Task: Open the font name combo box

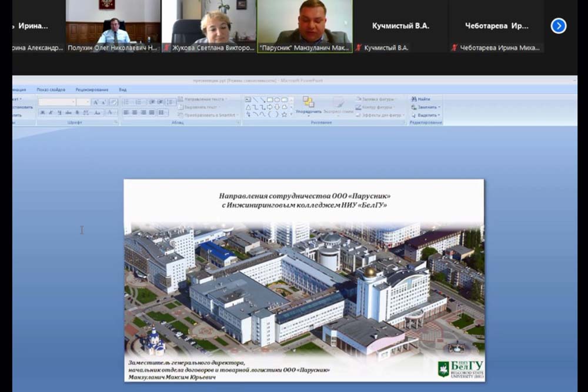Action: (57, 102)
